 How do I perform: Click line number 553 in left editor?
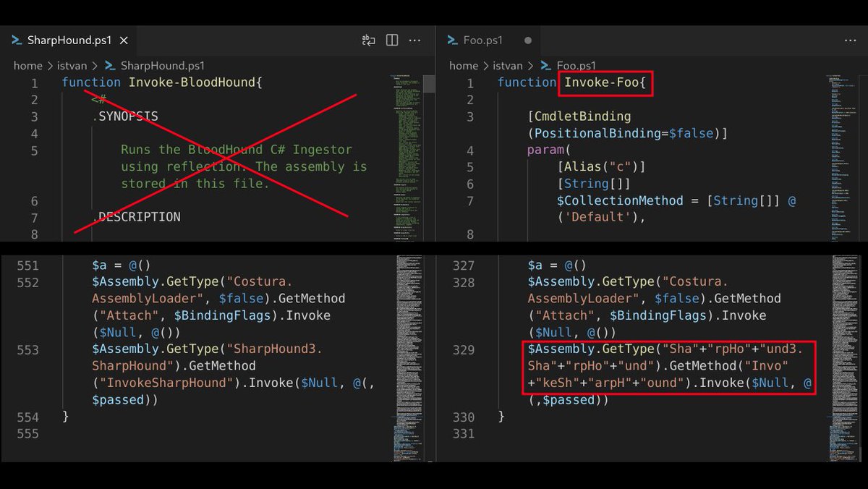coord(27,349)
